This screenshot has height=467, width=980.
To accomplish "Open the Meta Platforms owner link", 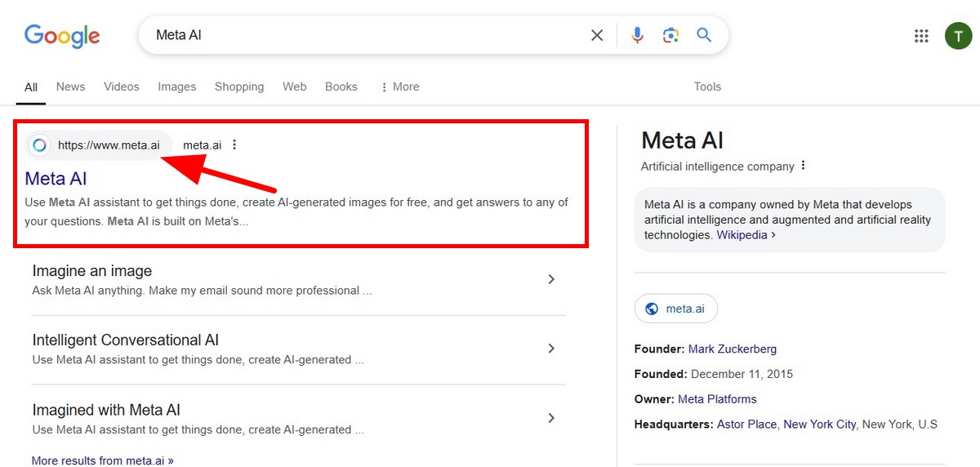I will click(717, 399).
